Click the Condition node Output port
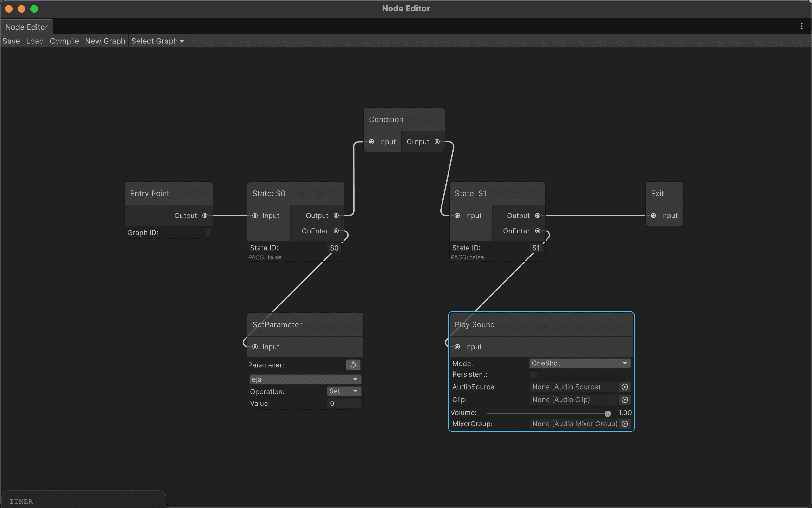The height and width of the screenshot is (508, 812). [x=437, y=142]
